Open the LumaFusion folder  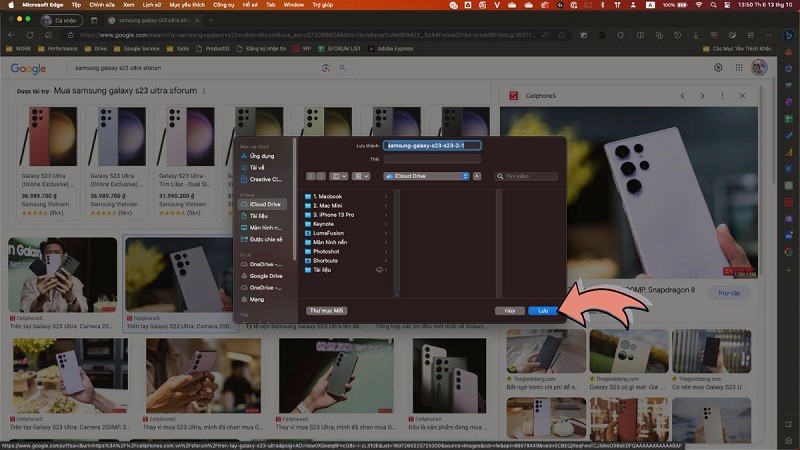click(x=329, y=233)
